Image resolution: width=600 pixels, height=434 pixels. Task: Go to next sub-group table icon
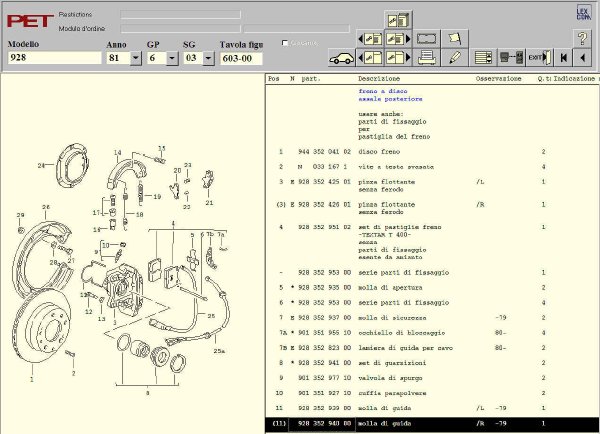point(398,39)
